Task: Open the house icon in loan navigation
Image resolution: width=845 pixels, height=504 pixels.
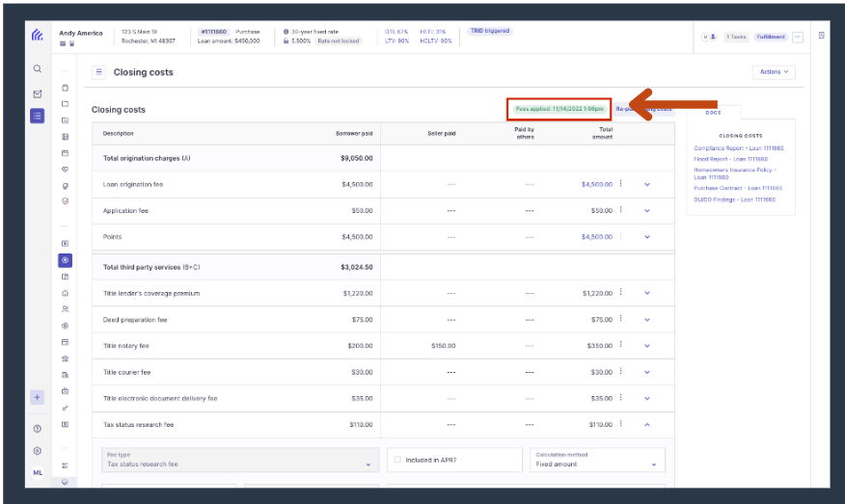Action: (x=66, y=293)
